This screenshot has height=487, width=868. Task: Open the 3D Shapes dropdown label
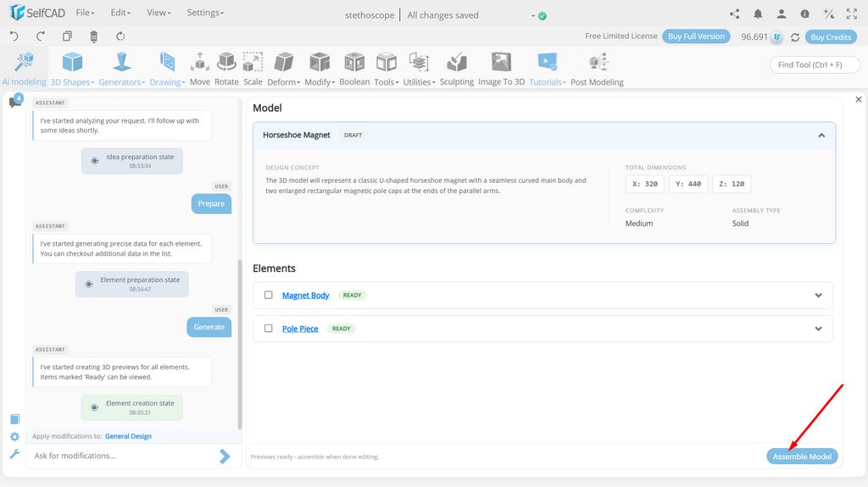(72, 82)
